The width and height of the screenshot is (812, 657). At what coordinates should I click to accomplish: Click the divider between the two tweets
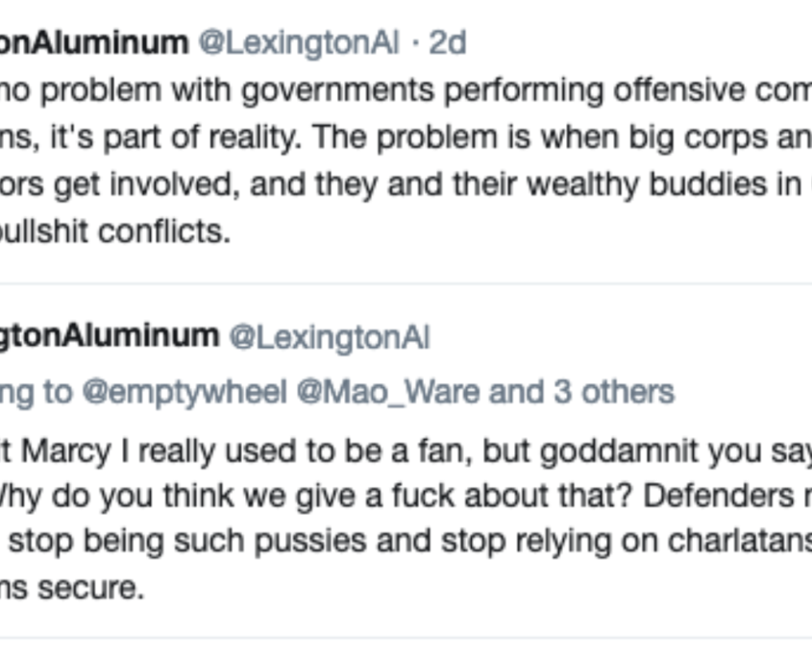click(x=406, y=284)
